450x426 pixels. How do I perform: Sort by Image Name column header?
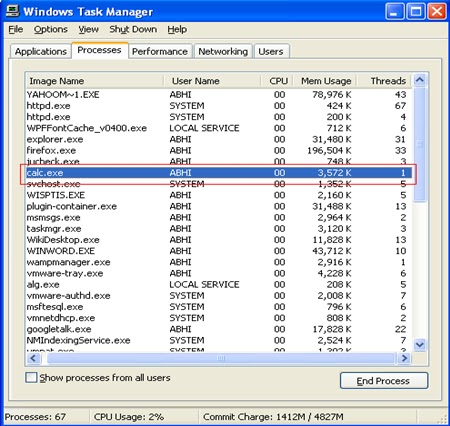(95, 81)
